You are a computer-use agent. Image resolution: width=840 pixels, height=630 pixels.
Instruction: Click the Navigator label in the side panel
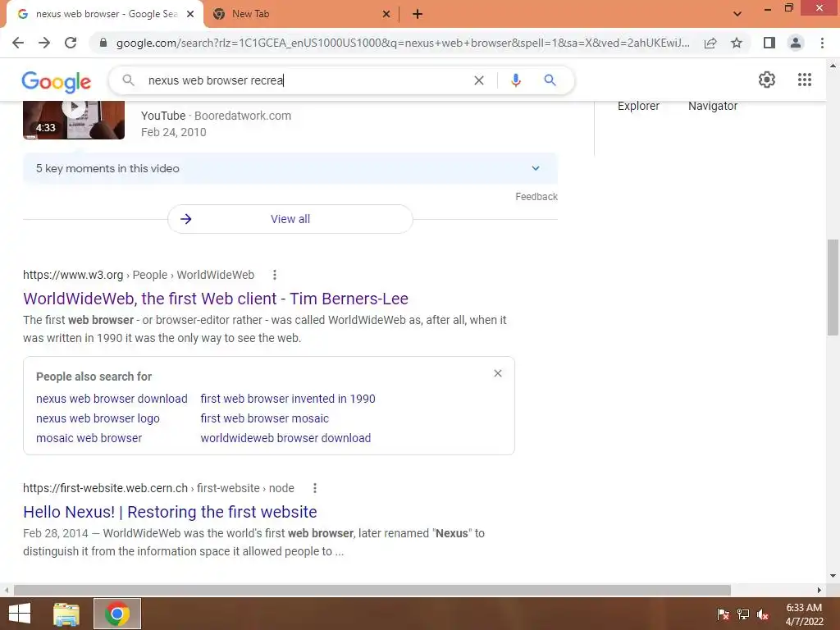(713, 106)
